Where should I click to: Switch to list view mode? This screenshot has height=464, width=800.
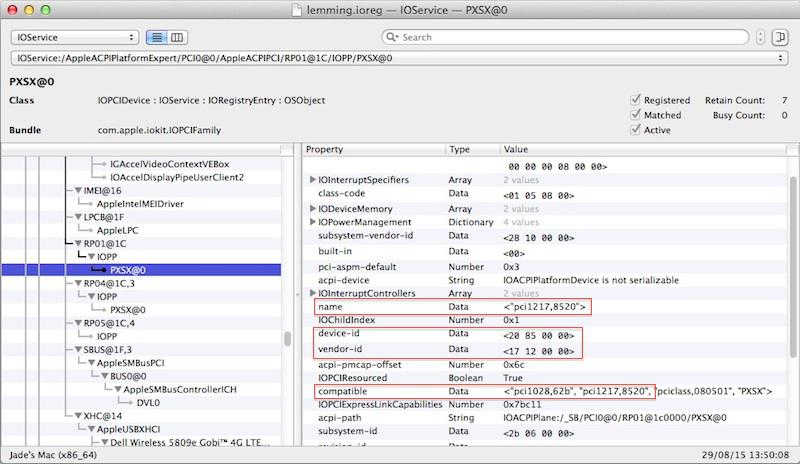coord(157,37)
